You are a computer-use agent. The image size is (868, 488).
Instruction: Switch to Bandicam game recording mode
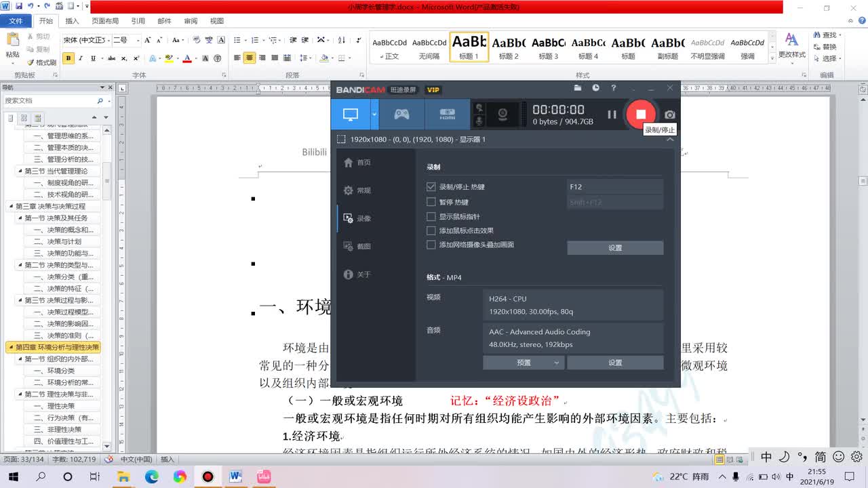coord(401,114)
